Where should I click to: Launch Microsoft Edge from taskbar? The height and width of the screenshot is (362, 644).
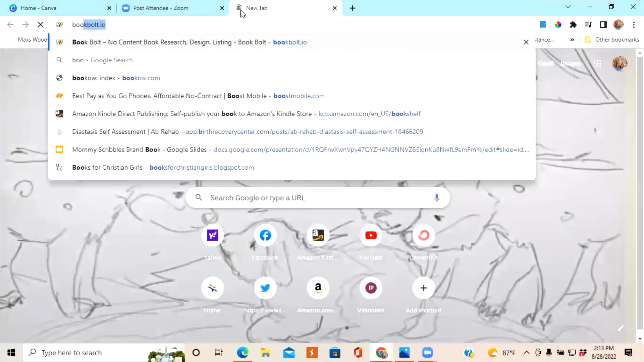coord(243,353)
